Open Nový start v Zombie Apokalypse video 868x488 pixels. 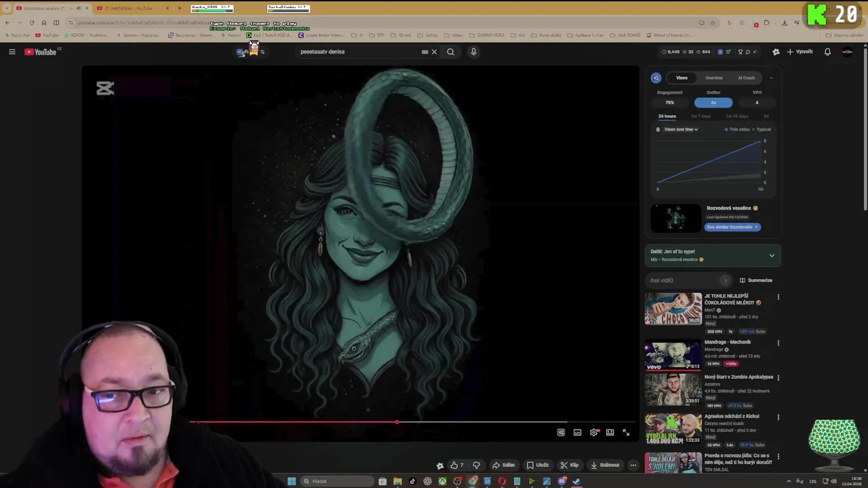click(x=673, y=389)
